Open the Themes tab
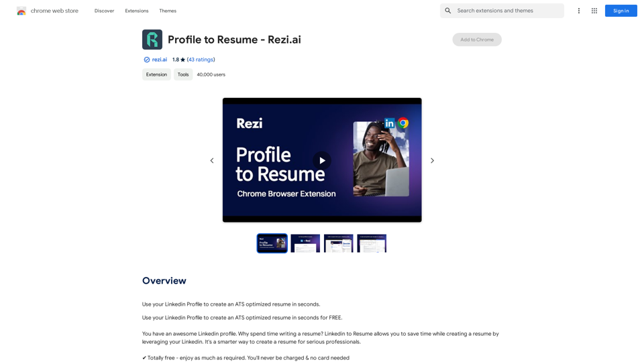The height and width of the screenshot is (362, 644). [x=168, y=11]
